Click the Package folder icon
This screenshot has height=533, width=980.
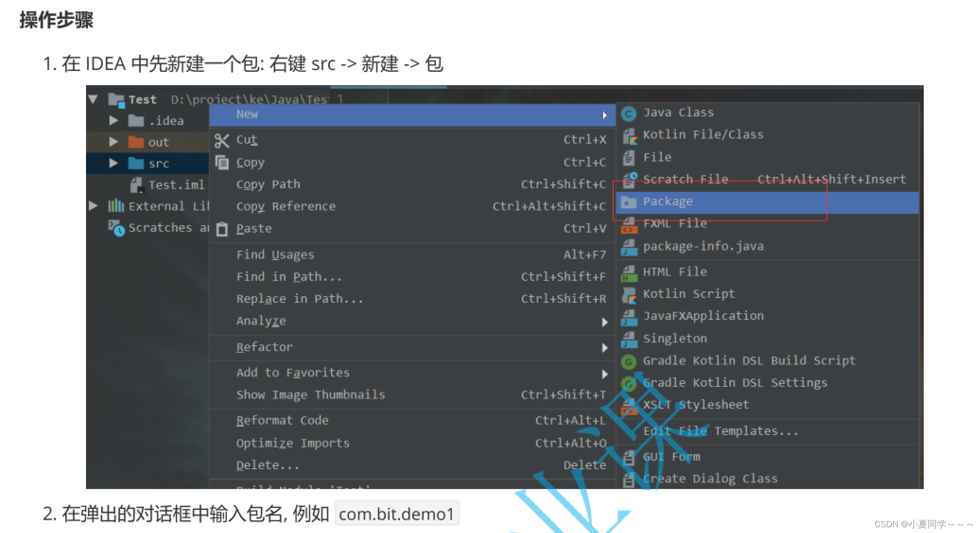pyautogui.click(x=628, y=202)
